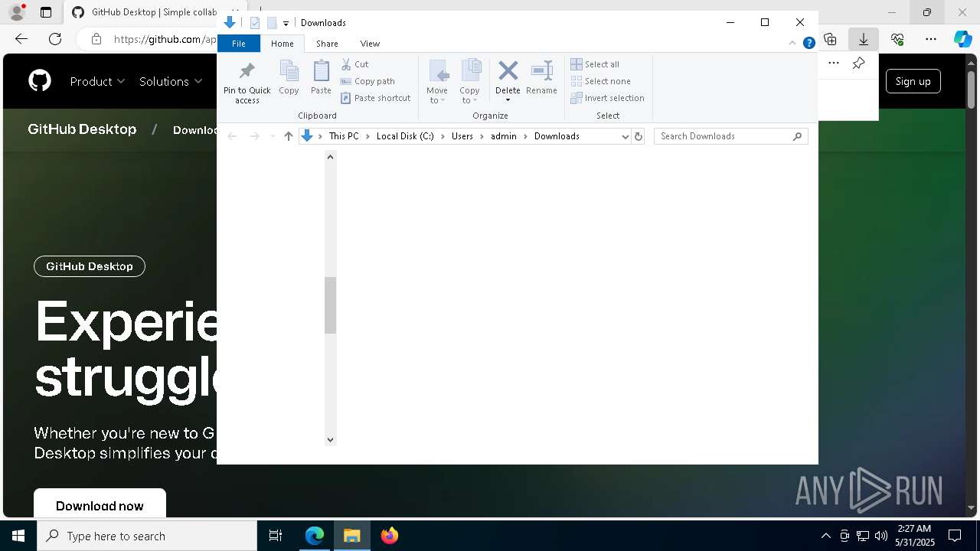980x551 pixels.
Task: Click admin in the address path
Action: 504,136
